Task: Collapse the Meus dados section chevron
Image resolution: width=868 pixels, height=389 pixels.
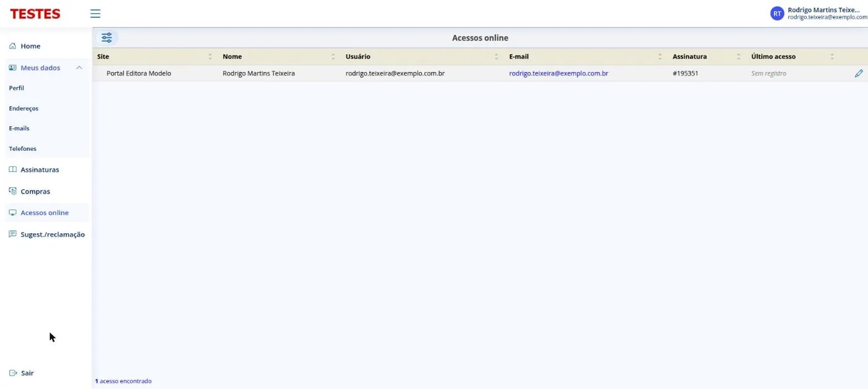Action: click(79, 68)
